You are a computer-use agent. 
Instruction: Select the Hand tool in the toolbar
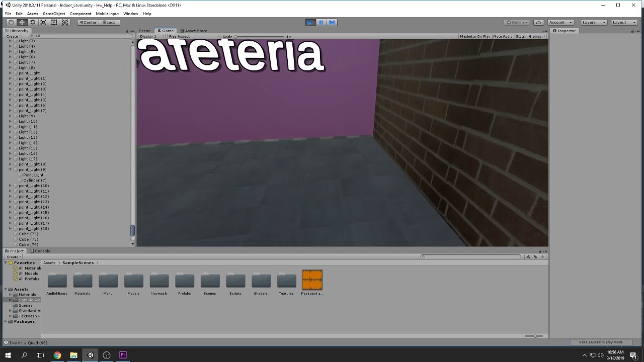tap(11, 22)
